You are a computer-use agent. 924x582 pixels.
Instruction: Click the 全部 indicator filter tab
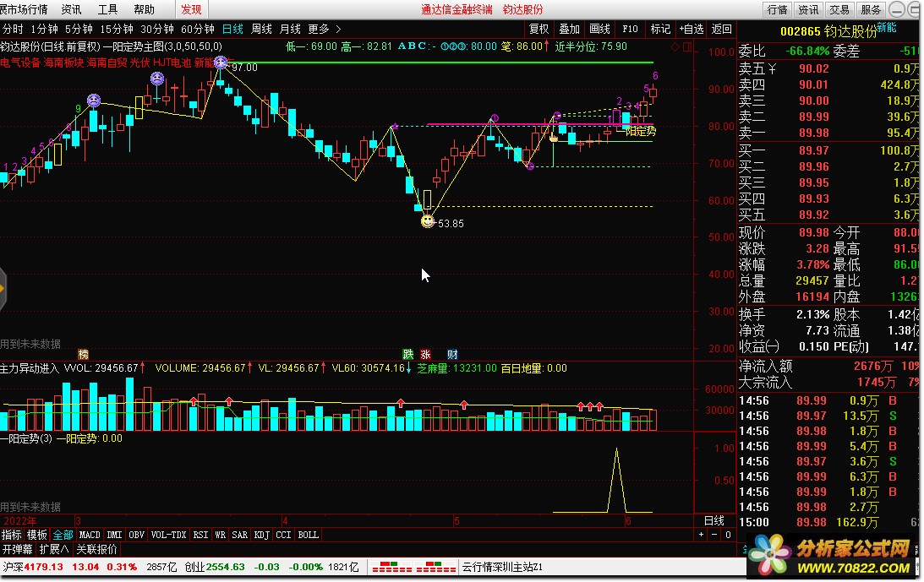pyautogui.click(x=63, y=535)
